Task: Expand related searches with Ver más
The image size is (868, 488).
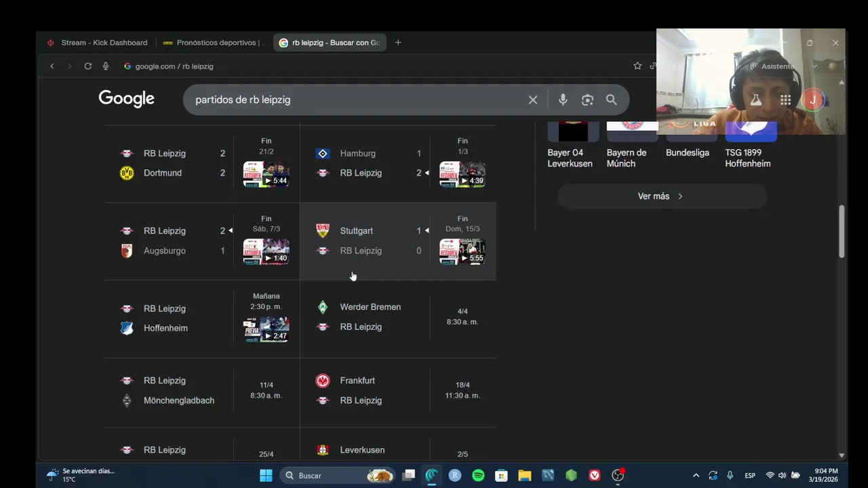Action: pos(662,196)
